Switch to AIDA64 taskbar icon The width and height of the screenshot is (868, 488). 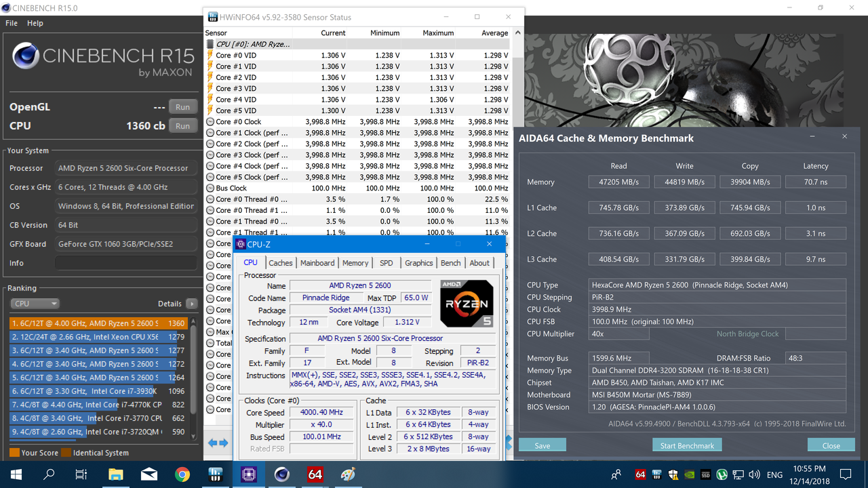315,474
